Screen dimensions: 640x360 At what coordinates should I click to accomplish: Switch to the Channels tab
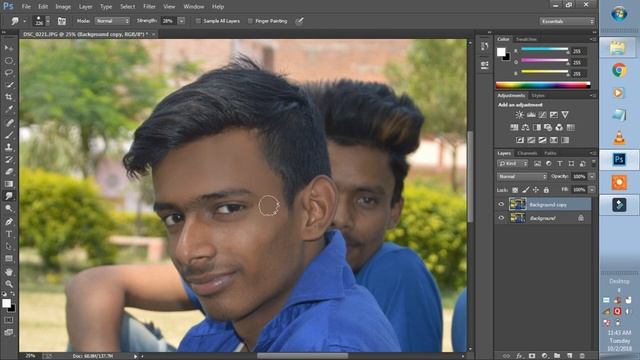[527, 153]
